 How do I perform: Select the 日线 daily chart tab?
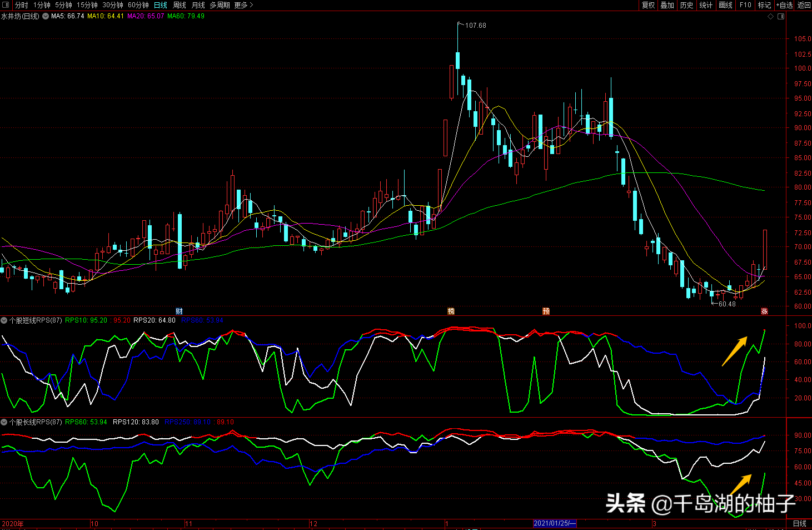click(161, 5)
